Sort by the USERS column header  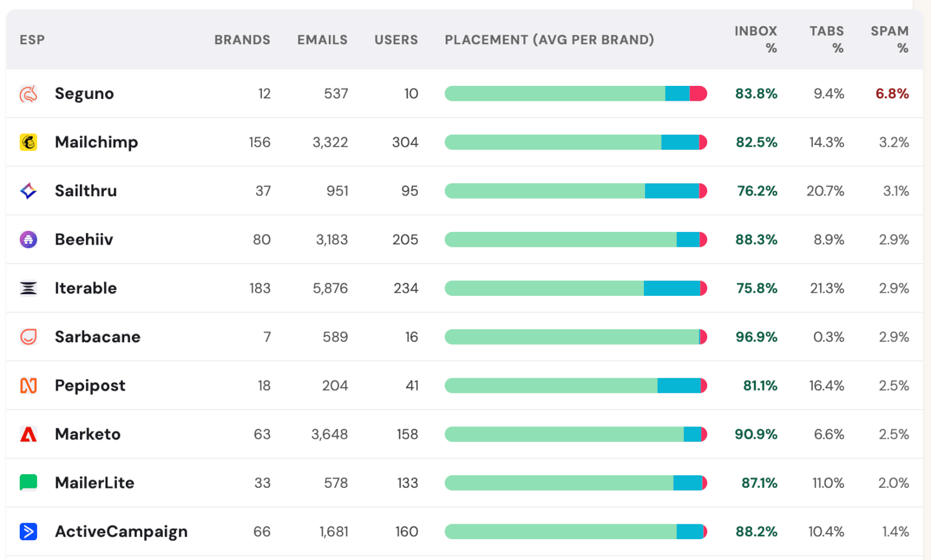pos(396,40)
